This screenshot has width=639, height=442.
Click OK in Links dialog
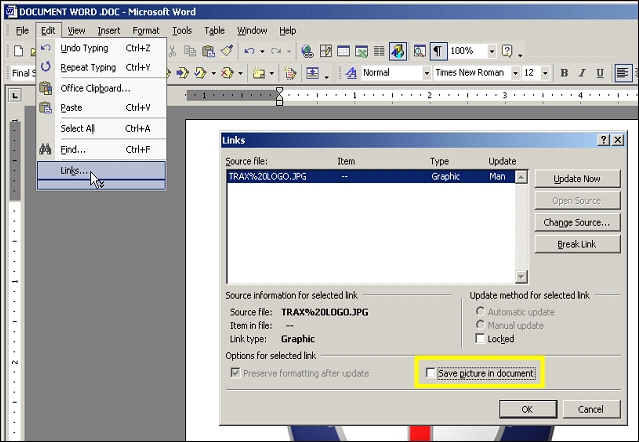click(x=527, y=409)
